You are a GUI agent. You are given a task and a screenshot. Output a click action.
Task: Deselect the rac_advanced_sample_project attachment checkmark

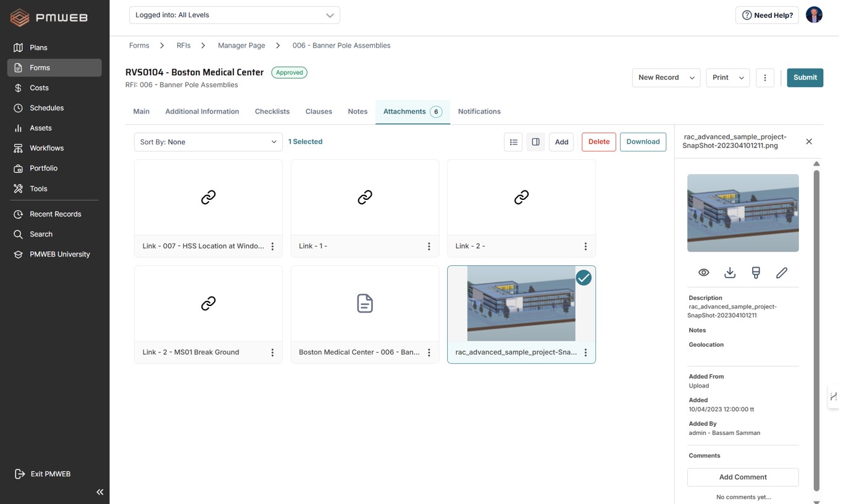[x=584, y=278]
